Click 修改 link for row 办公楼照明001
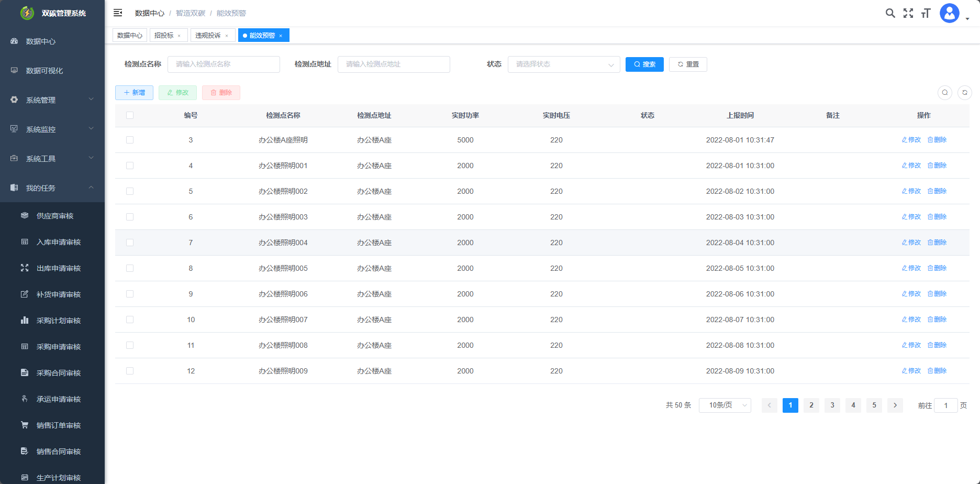The image size is (980, 484). (911, 166)
